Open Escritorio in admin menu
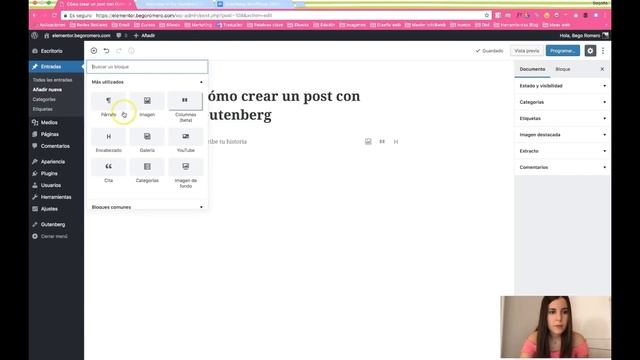 point(56,51)
